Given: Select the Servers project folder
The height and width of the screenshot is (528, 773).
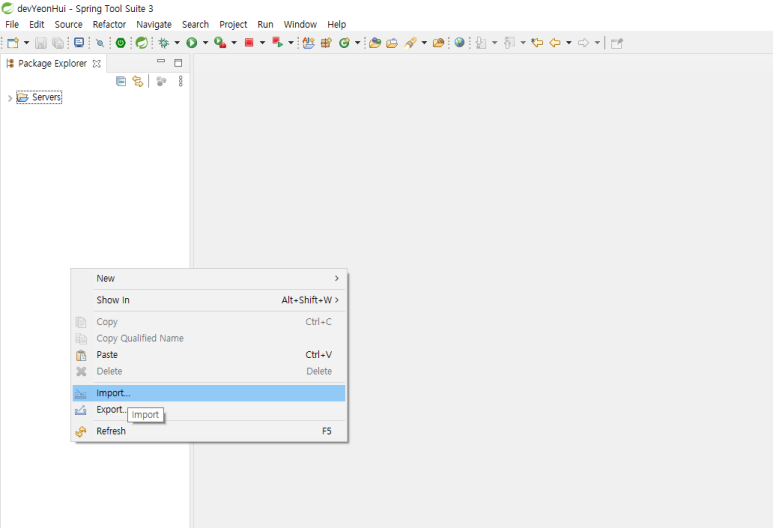Looking at the screenshot, I should [39, 98].
